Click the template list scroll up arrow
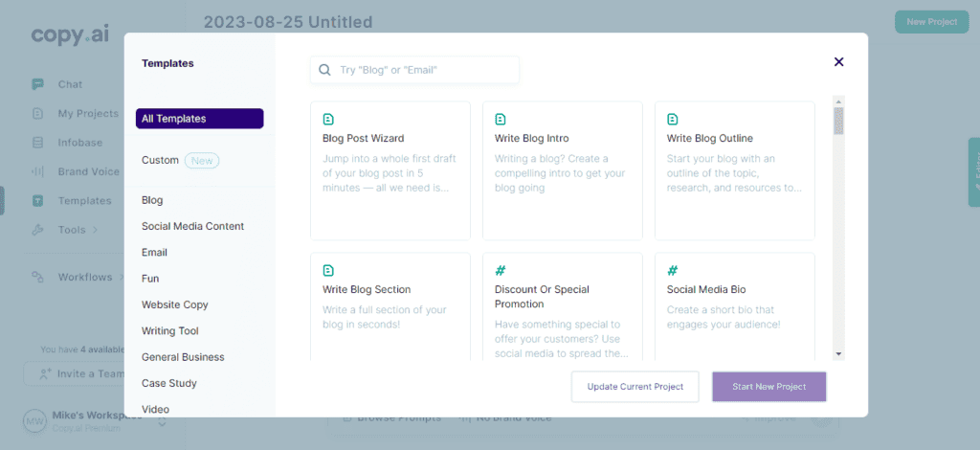The height and width of the screenshot is (450, 980). tap(838, 101)
